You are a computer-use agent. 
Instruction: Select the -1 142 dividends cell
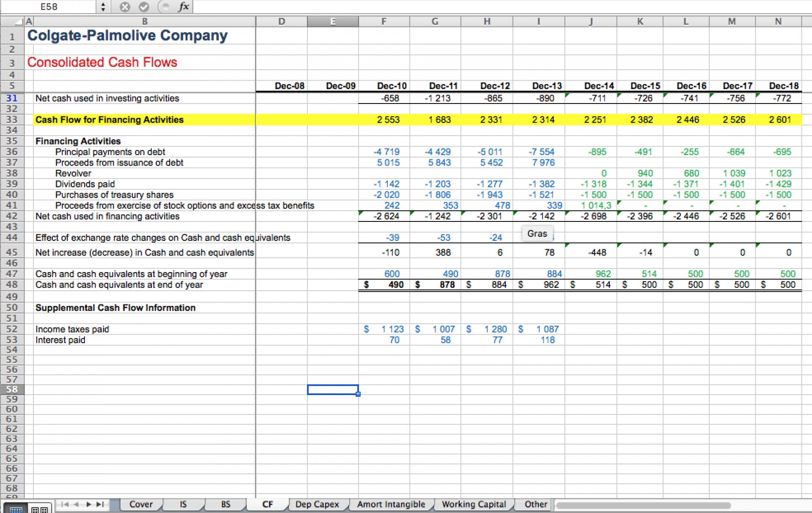click(x=384, y=184)
